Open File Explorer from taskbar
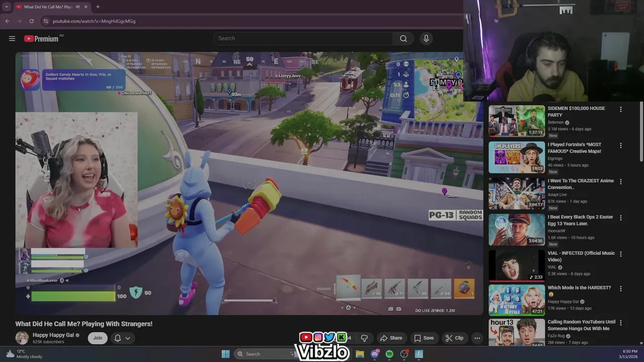Viewport: 644px width, 362px height. [360, 354]
